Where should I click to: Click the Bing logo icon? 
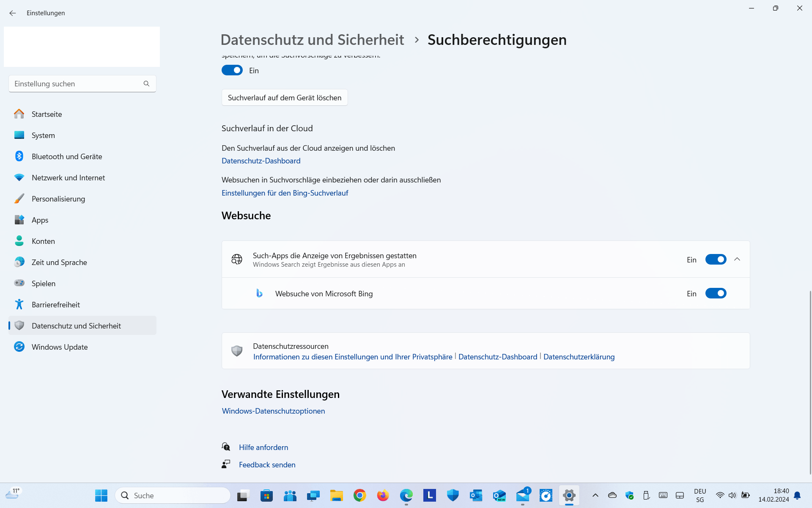coord(259,293)
